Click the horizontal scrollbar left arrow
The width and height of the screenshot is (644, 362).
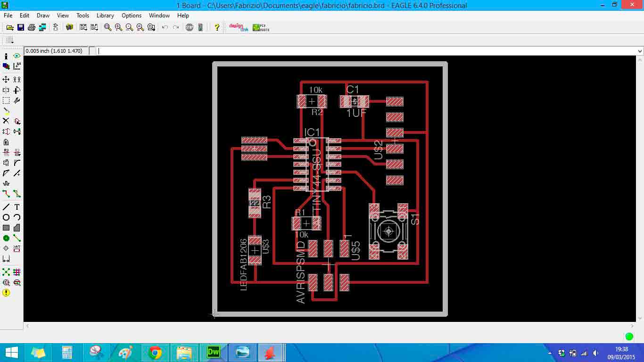pos(27,326)
